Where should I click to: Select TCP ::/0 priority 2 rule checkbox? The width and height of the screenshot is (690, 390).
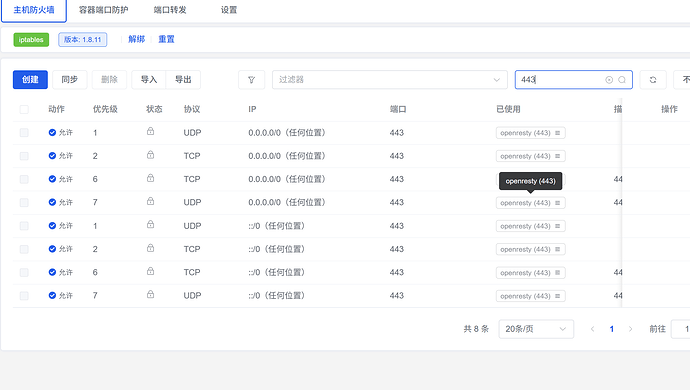pos(24,249)
